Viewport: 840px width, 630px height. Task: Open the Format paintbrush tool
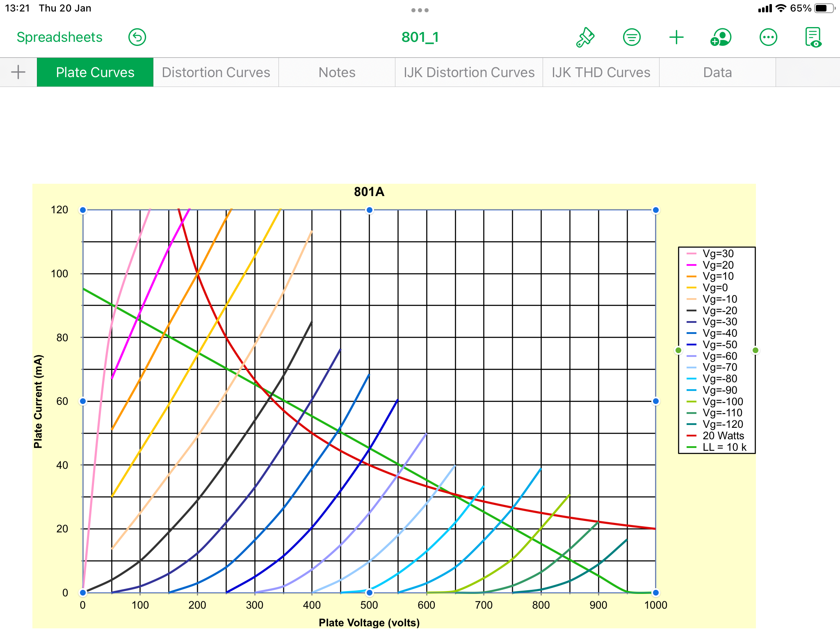[x=585, y=37]
